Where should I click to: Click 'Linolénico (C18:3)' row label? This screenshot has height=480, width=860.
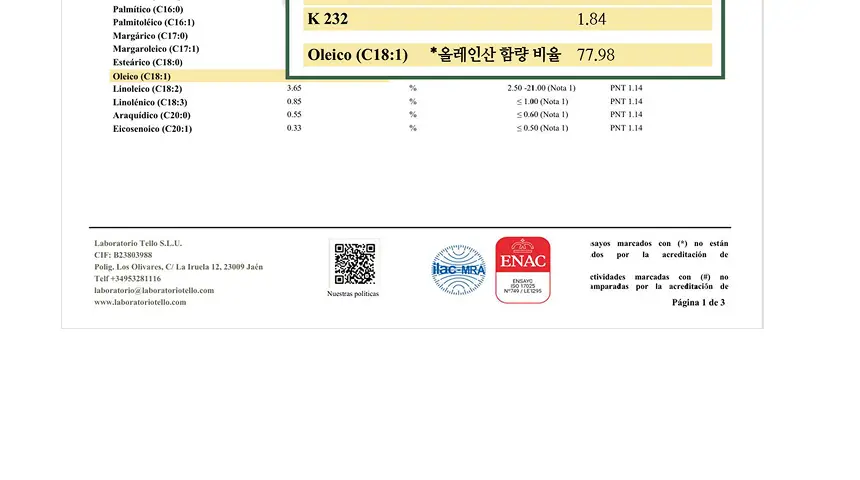pyautogui.click(x=150, y=102)
